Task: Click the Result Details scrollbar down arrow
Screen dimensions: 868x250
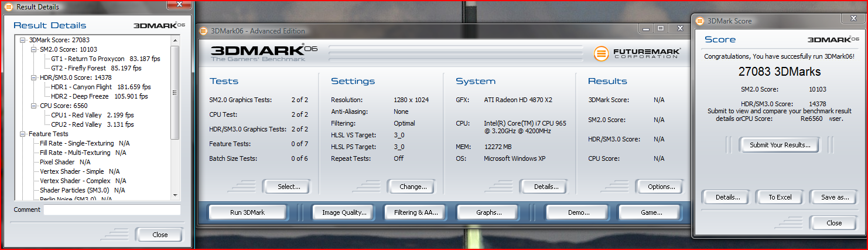Action: (175, 195)
